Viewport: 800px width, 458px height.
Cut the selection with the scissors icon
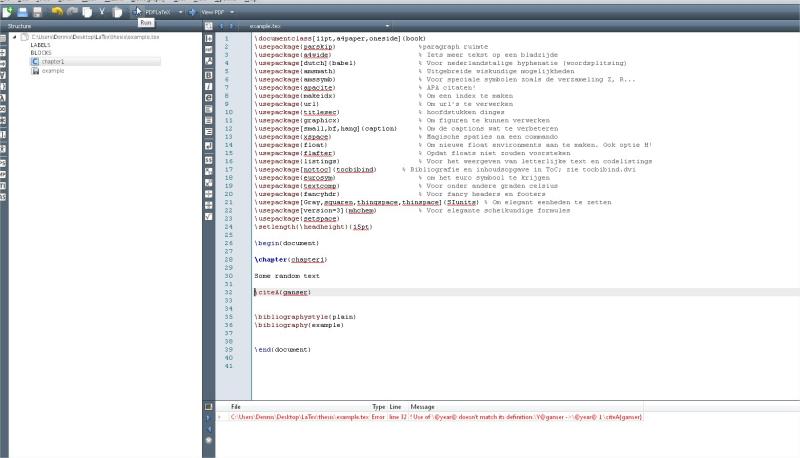(102, 11)
